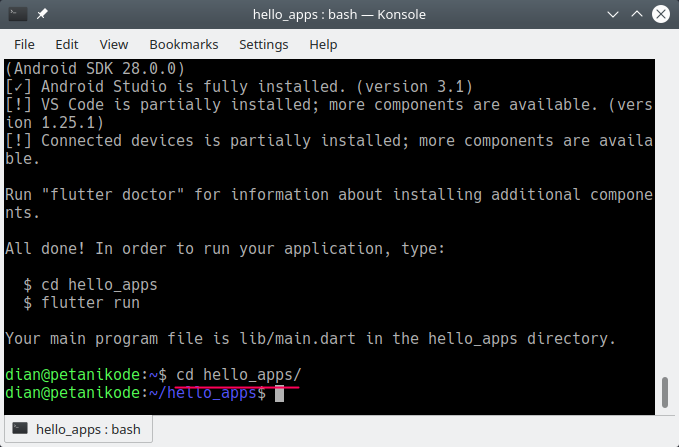Open the Help menu

(x=323, y=44)
